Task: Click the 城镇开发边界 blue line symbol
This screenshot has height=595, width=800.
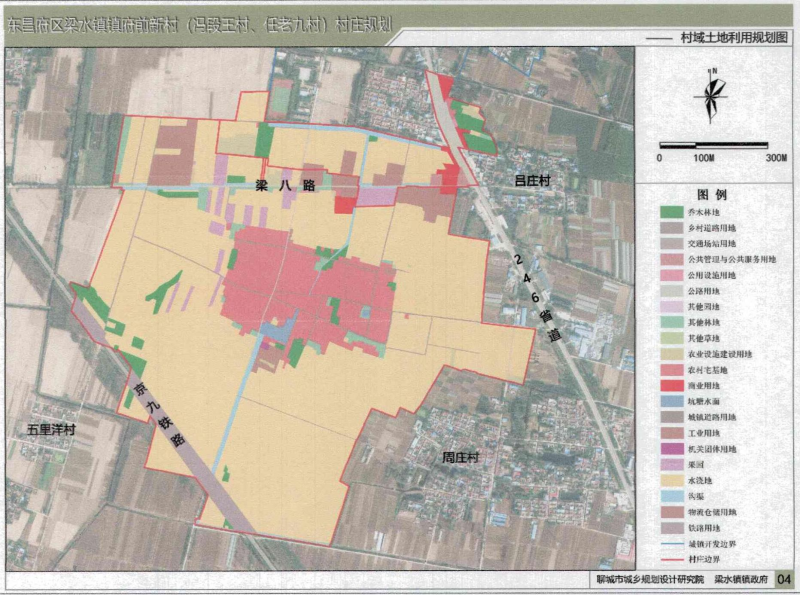Action: tap(670, 543)
